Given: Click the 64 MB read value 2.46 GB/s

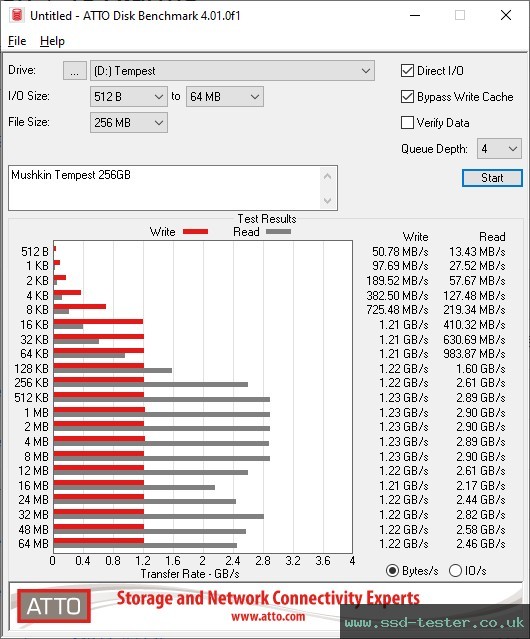Looking at the screenshot, I should pyautogui.click(x=481, y=544).
